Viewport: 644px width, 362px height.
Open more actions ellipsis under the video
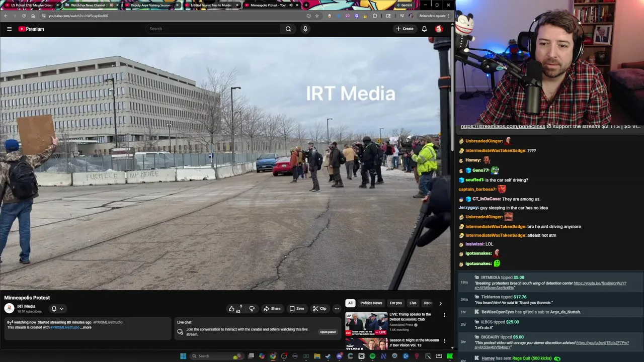coord(337,309)
